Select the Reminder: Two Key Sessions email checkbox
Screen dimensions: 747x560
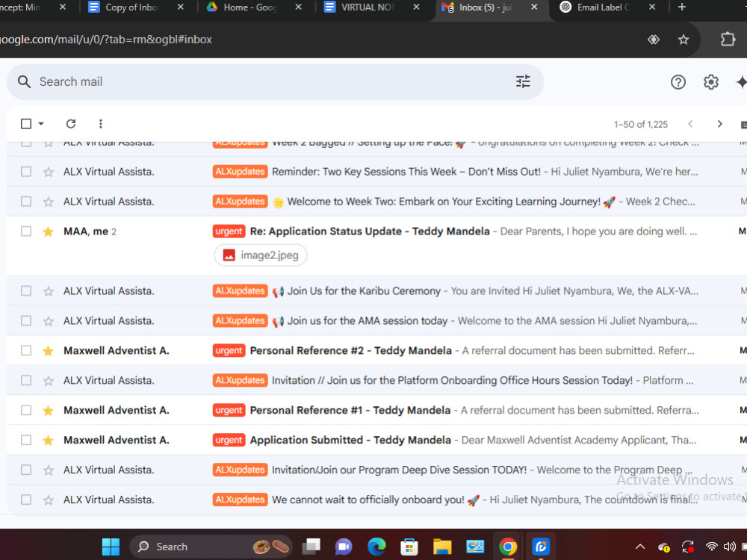[26, 172]
